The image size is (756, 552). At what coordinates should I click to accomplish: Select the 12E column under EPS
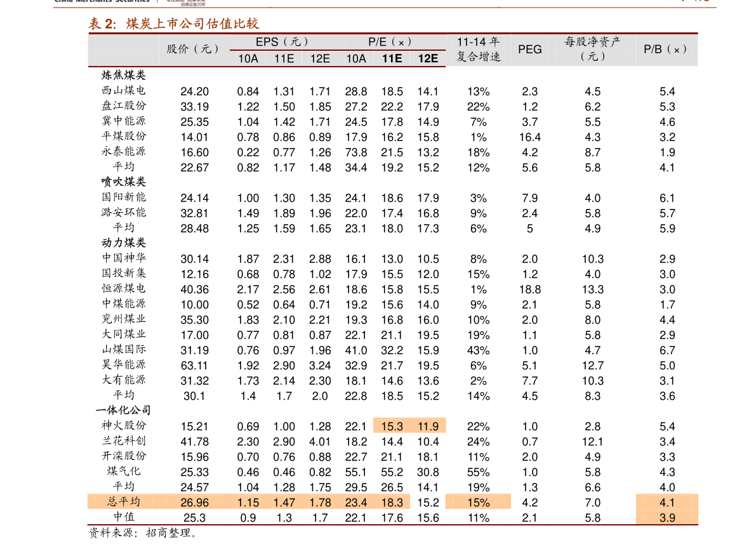click(x=320, y=59)
